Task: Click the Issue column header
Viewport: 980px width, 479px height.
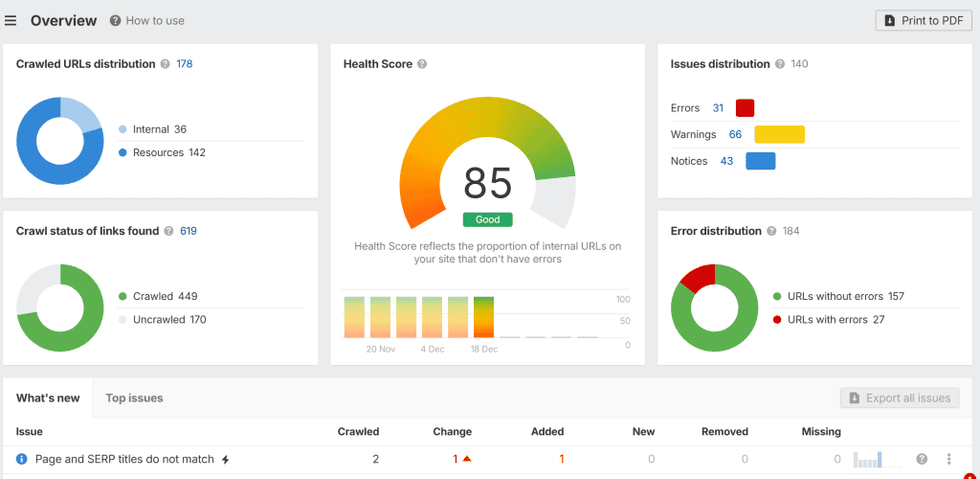Action: click(30, 431)
